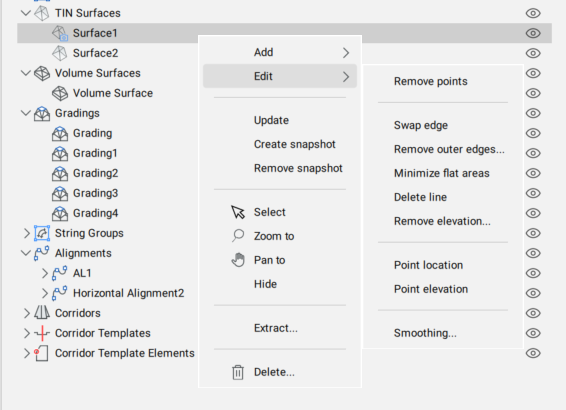Click the Volume Surface item icon
This screenshot has height=410, width=566.
point(60,93)
